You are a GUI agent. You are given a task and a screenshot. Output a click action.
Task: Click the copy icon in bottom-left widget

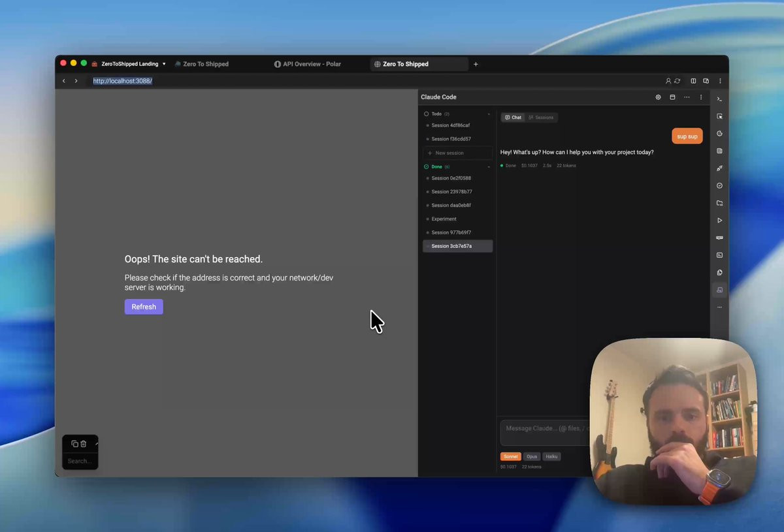click(74, 444)
